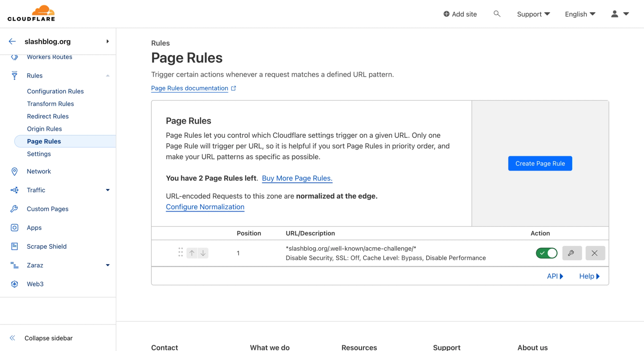
Task: Click the Create Page Rule button
Action: click(540, 163)
